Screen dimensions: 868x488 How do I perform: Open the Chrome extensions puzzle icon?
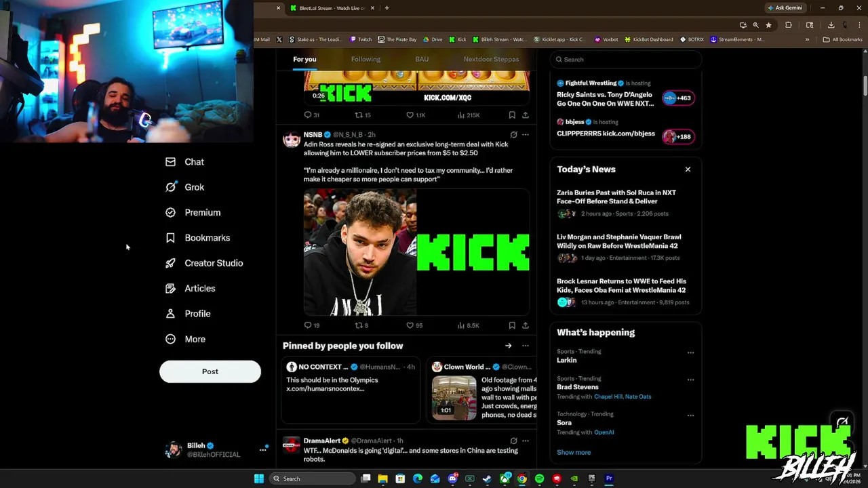point(789,25)
